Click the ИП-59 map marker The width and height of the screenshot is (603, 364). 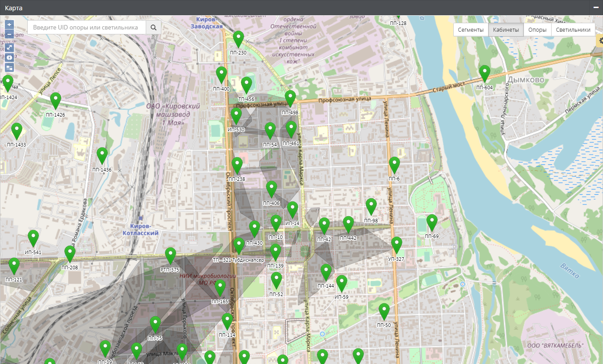[x=342, y=283]
